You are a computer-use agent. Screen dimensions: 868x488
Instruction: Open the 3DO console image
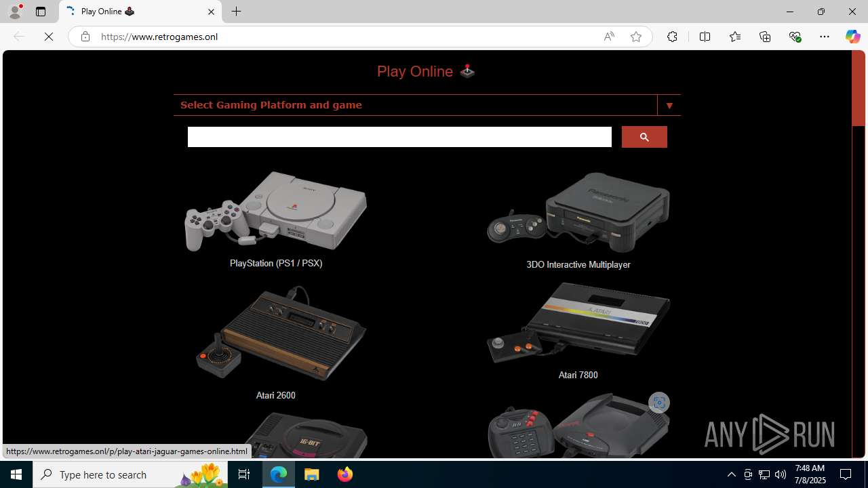coord(578,212)
